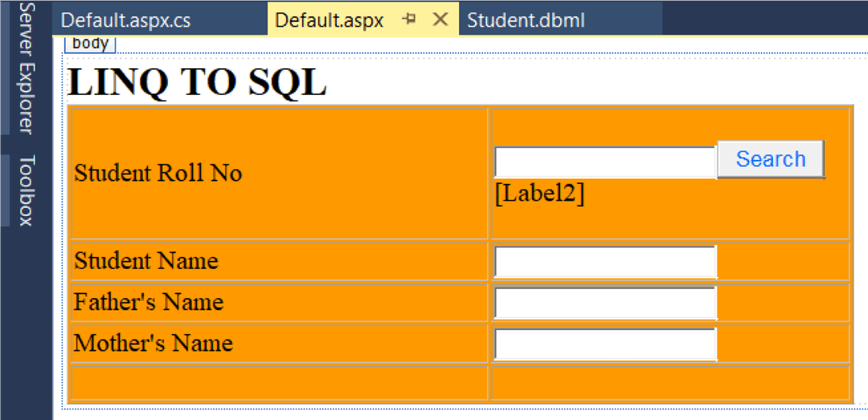Pin the Default.aspx tab using pushpin icon
The image size is (868, 420).
tap(409, 19)
